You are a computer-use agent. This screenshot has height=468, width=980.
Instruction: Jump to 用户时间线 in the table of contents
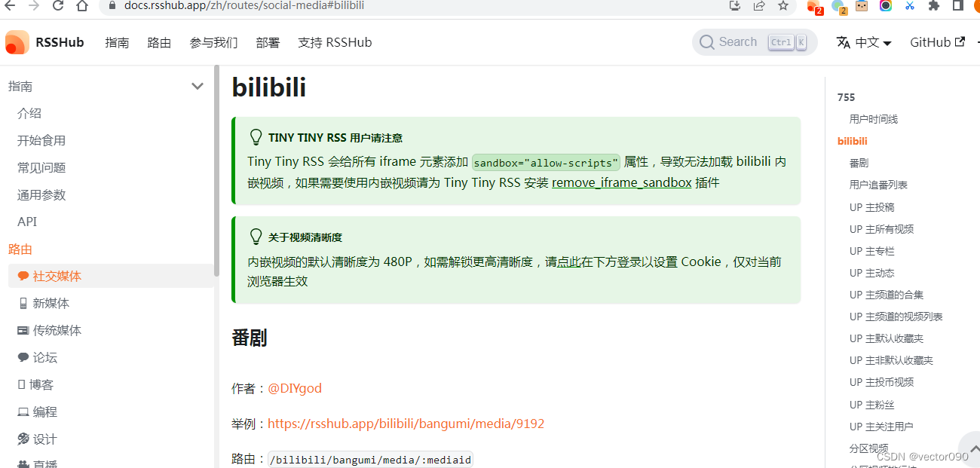[x=874, y=119]
